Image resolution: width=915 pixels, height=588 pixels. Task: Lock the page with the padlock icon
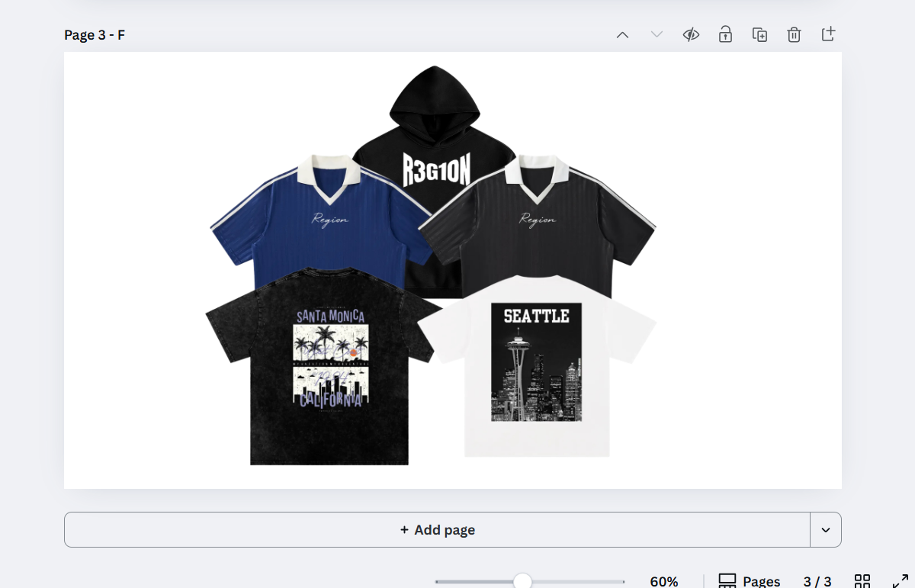pyautogui.click(x=725, y=35)
